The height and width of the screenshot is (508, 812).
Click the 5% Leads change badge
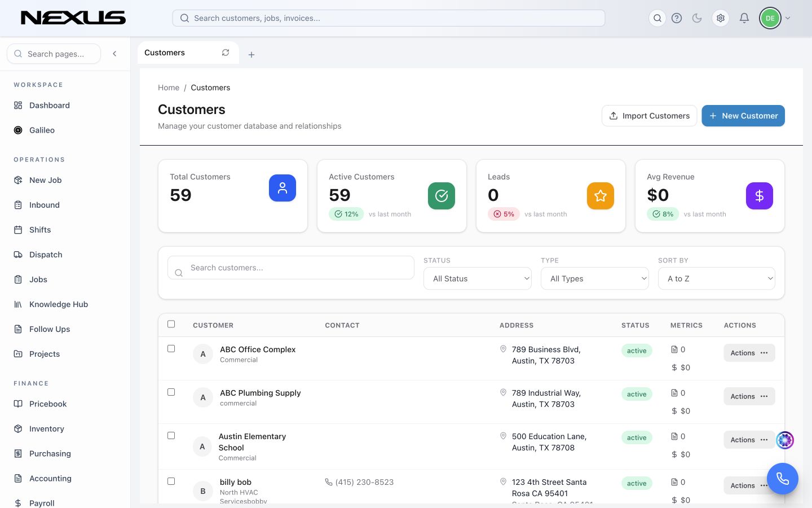(x=504, y=214)
